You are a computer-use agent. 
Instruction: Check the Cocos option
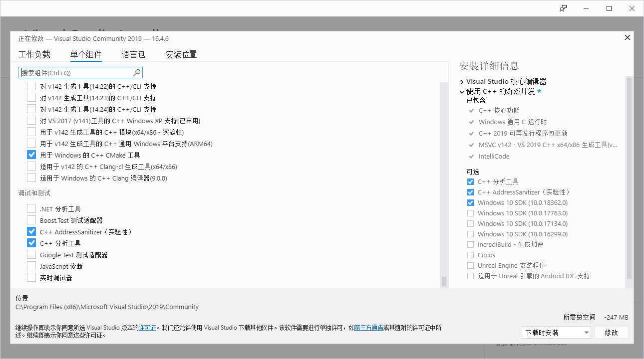(x=470, y=255)
